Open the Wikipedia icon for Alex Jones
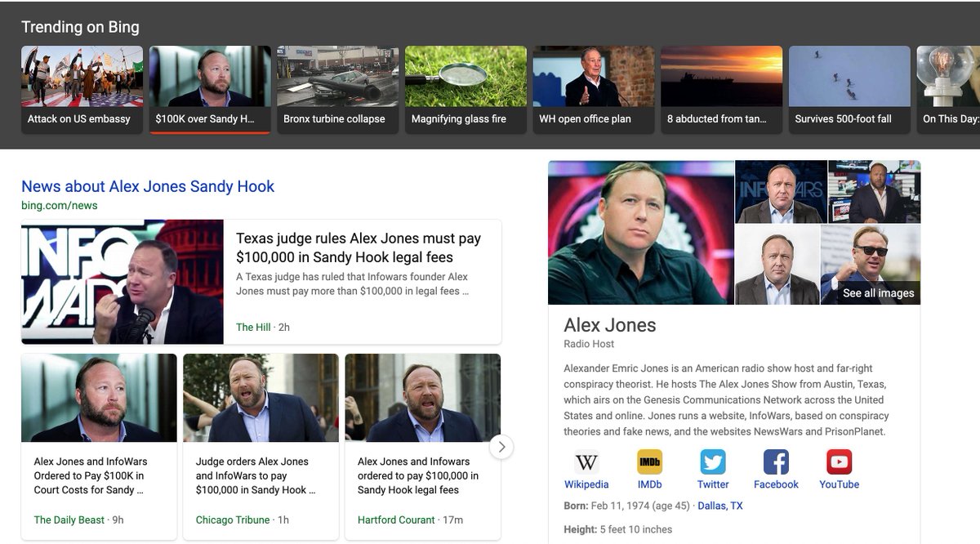Screen dimensions: 980x544 pos(586,462)
